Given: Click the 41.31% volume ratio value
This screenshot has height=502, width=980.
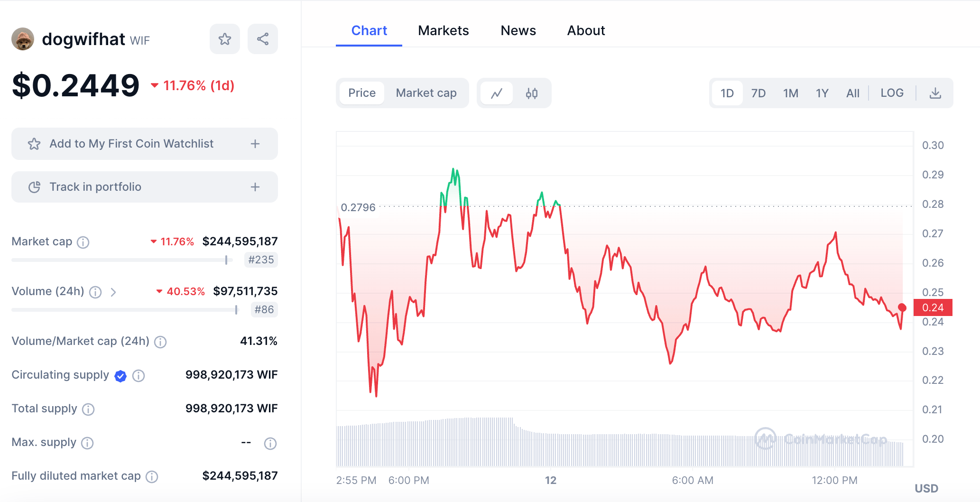Looking at the screenshot, I should pyautogui.click(x=259, y=341).
